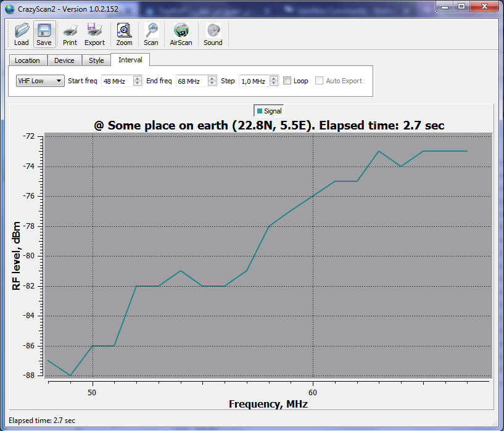This screenshot has width=504, height=431.
Task: Activate the Zoom tool
Action: tap(124, 30)
